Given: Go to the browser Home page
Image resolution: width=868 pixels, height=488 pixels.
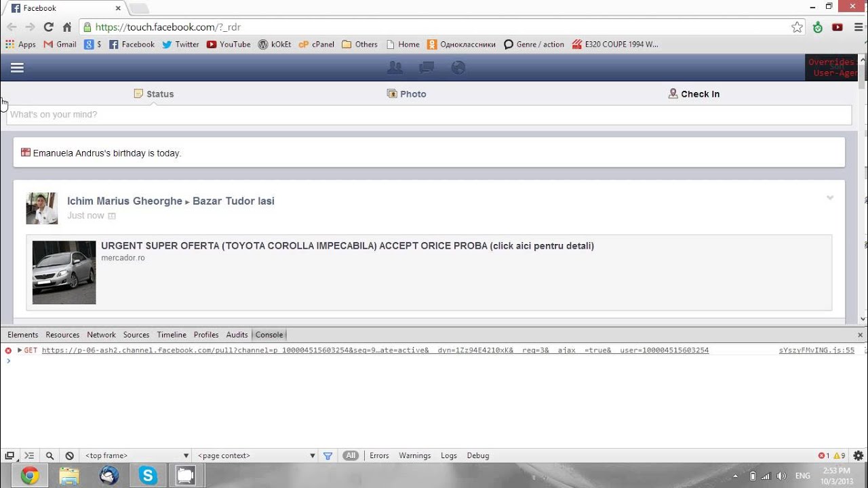Looking at the screenshot, I should pyautogui.click(x=66, y=27).
